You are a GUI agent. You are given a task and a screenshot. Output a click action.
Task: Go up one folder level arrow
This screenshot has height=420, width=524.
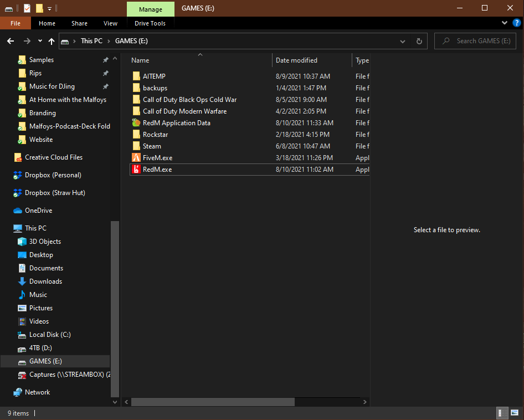52,41
